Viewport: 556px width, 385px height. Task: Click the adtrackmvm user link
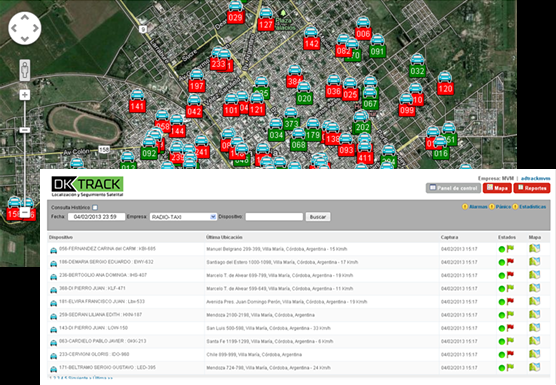click(535, 178)
